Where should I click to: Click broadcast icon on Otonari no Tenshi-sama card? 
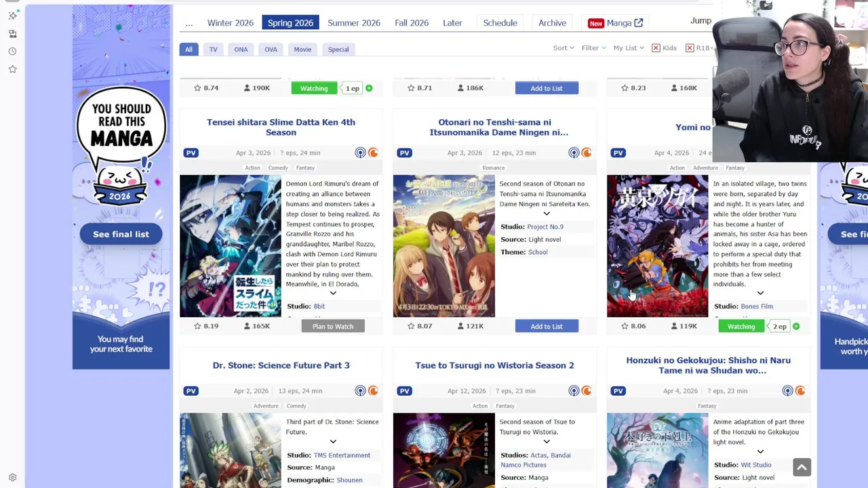click(574, 153)
